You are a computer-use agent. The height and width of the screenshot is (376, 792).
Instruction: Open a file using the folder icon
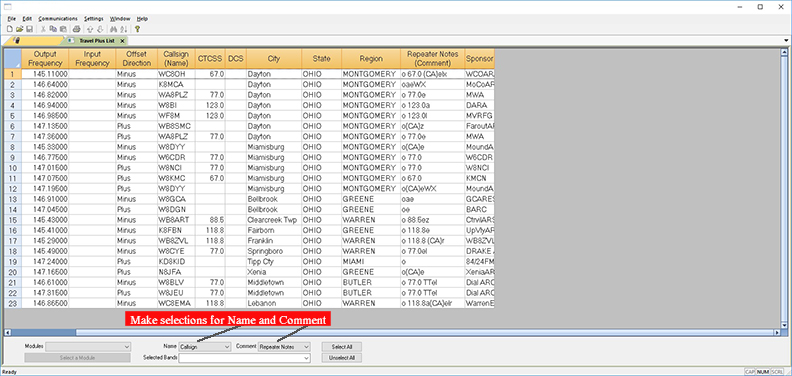pos(20,29)
